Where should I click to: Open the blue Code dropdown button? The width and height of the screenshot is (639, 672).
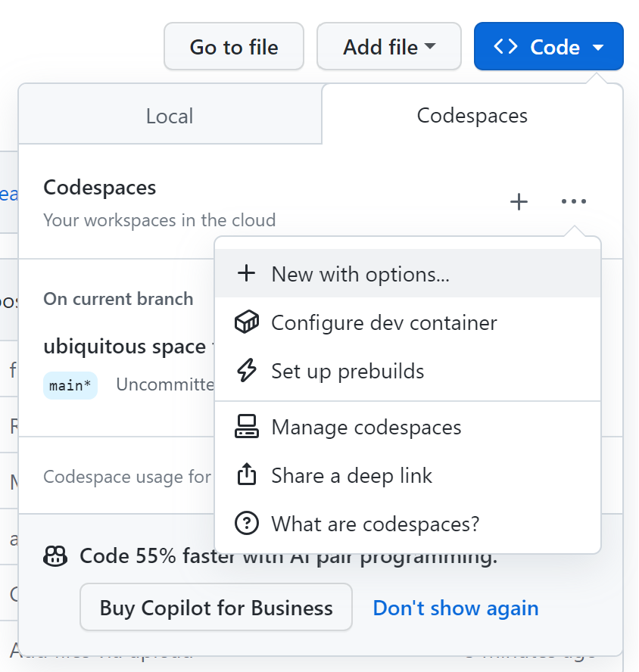coord(548,46)
